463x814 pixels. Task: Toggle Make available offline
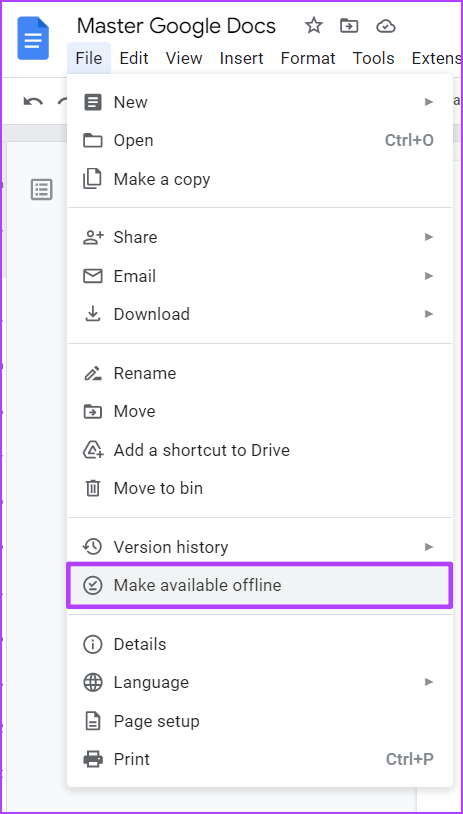(x=259, y=586)
